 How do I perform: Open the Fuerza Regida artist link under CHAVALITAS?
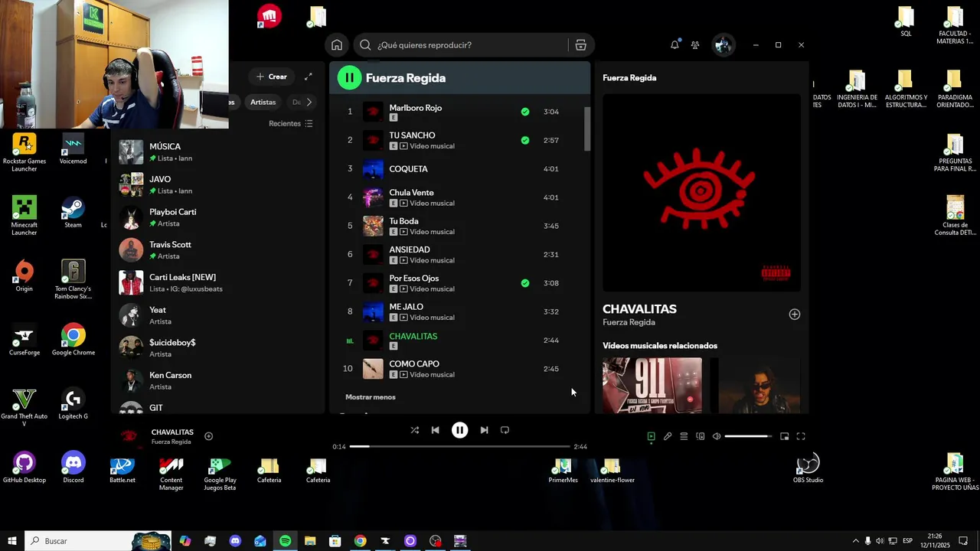[x=629, y=322]
